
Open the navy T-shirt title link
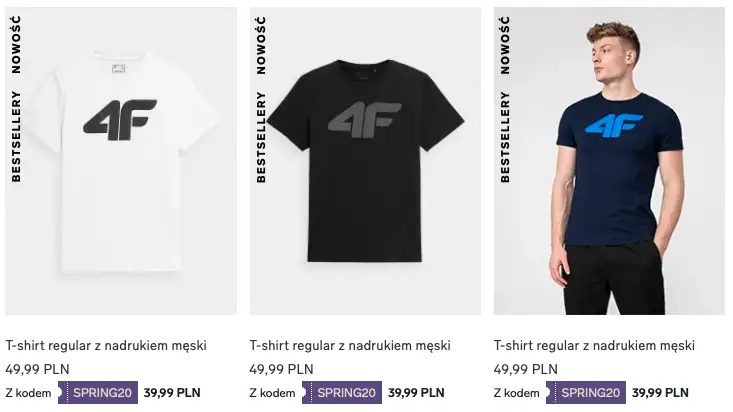(594, 346)
